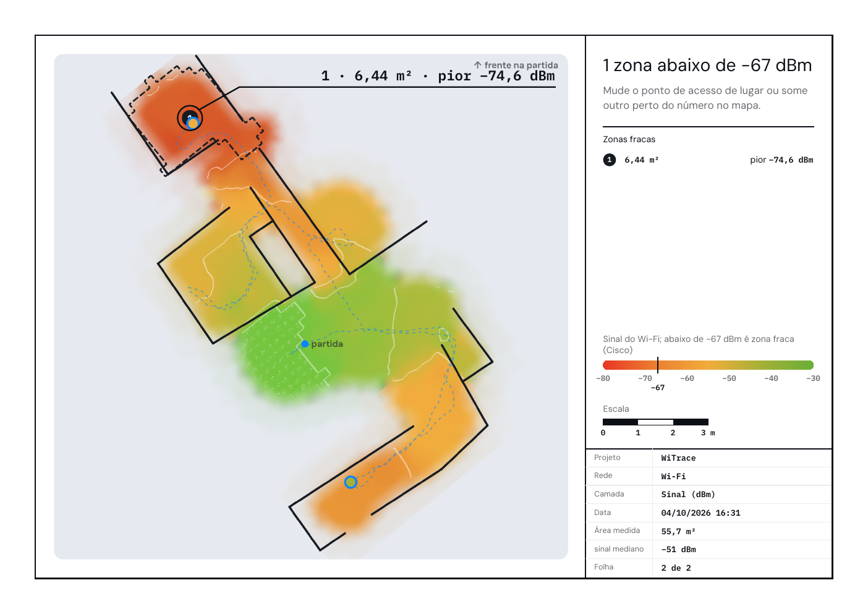Click the "Escala" label
Image resolution: width=868 pixels, height=614 pixels.
[x=616, y=409]
